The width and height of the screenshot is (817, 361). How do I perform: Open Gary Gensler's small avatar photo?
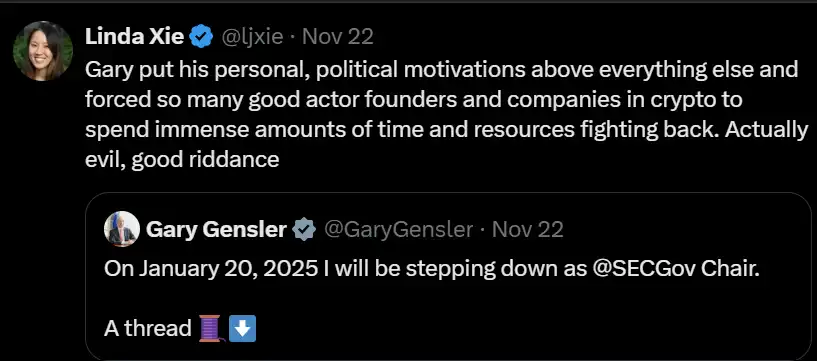tap(122, 229)
